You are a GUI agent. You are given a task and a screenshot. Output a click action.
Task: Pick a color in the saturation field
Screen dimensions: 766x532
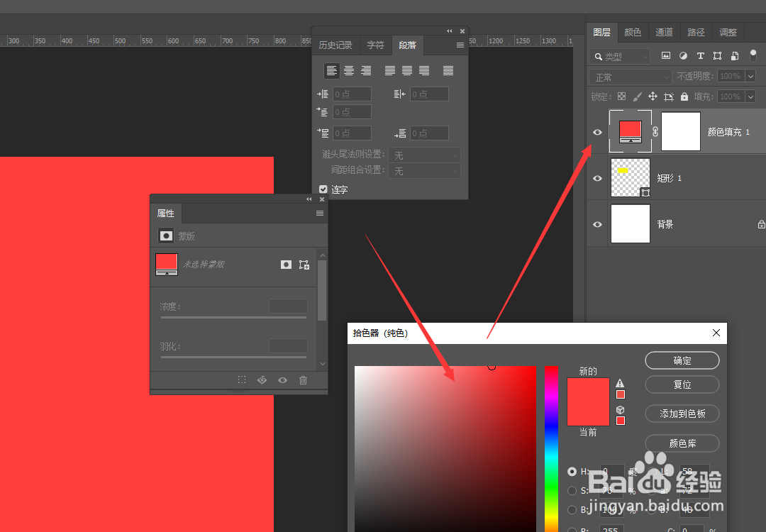click(x=445, y=448)
